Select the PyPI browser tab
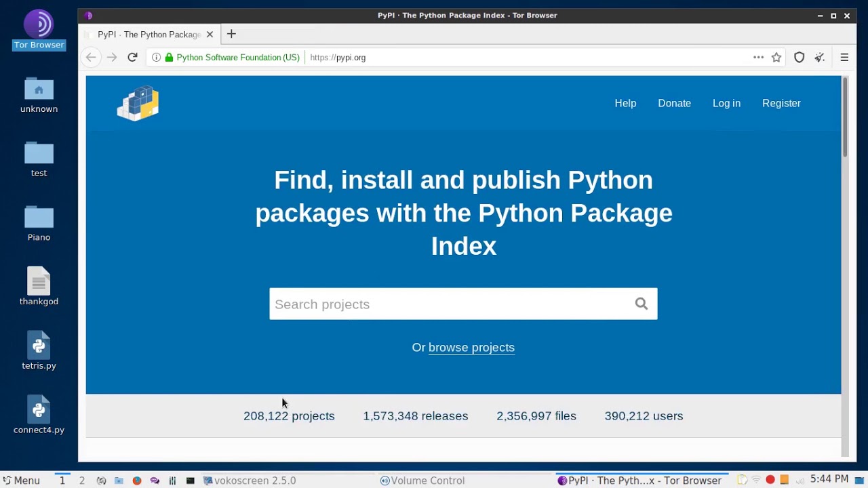Viewport: 868px width, 488px height. (149, 35)
